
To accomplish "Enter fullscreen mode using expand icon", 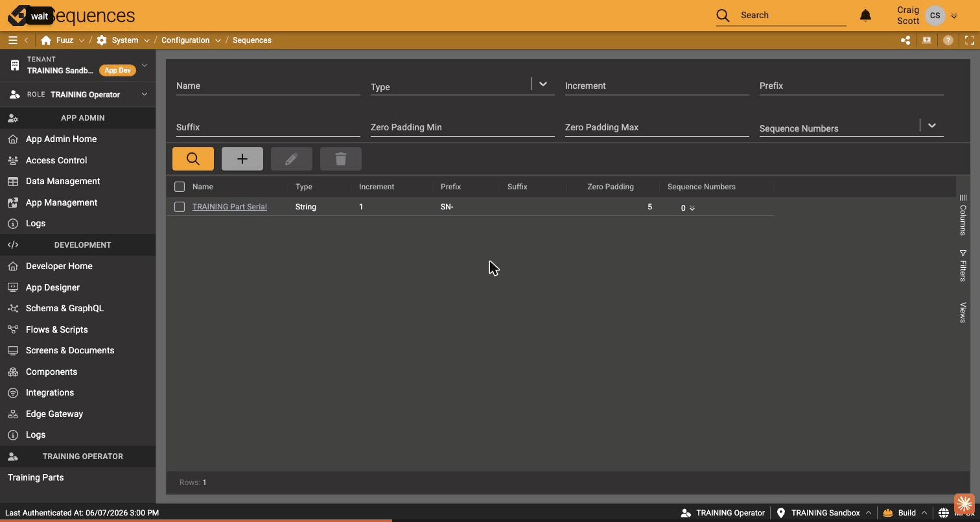I will (x=970, y=40).
